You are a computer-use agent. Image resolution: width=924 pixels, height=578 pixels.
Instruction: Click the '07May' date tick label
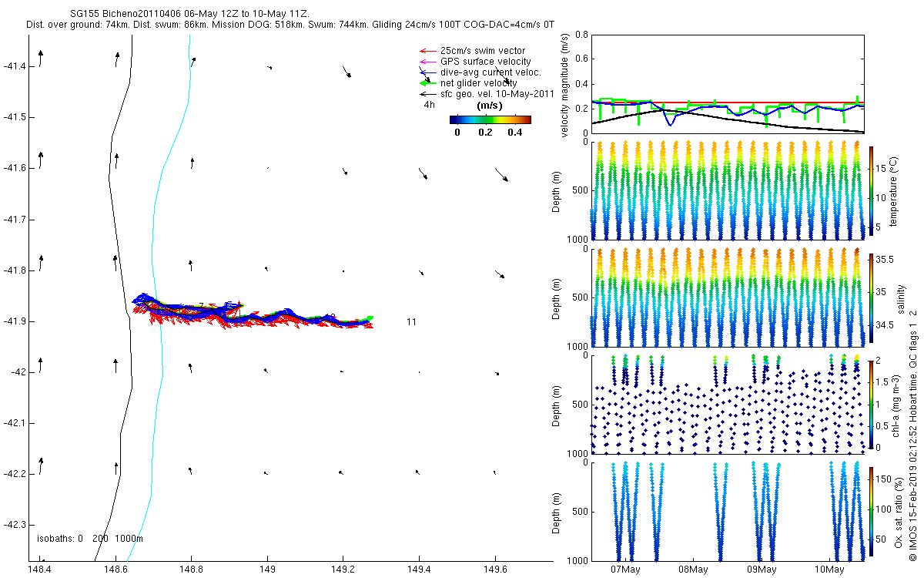[625, 570]
